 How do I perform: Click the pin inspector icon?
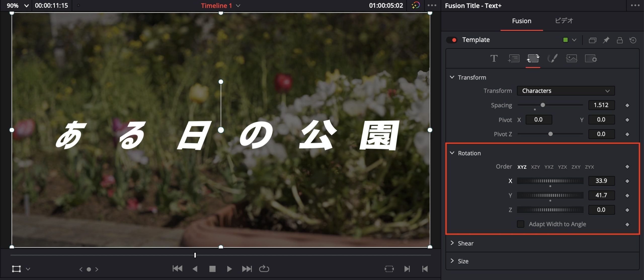tap(606, 40)
